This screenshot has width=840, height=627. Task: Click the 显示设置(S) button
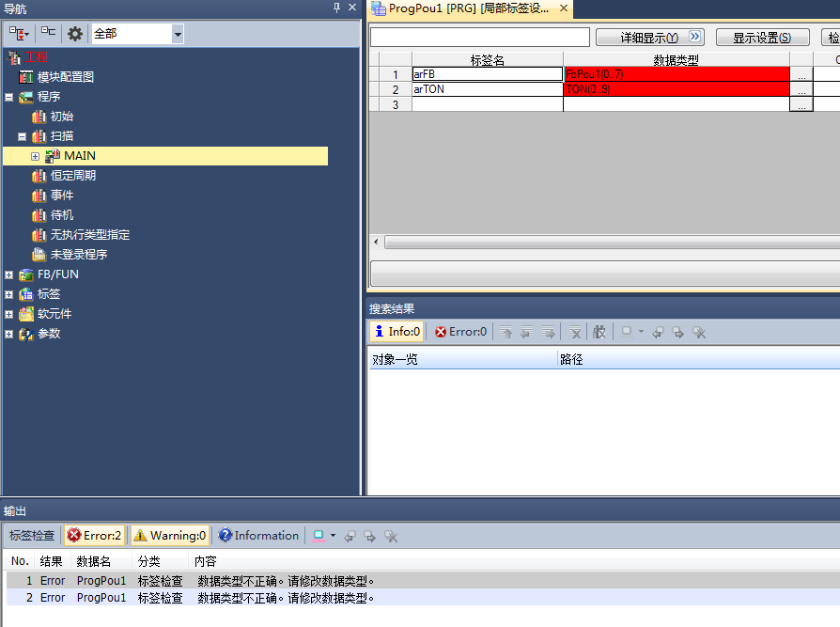click(762, 38)
